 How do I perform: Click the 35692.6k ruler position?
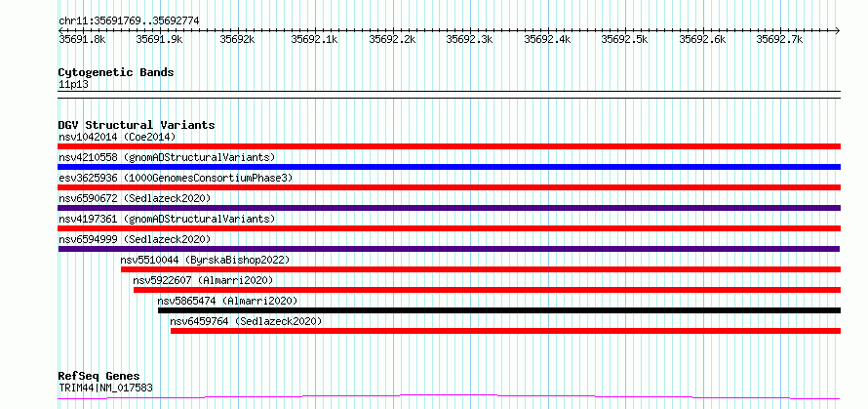(x=702, y=39)
